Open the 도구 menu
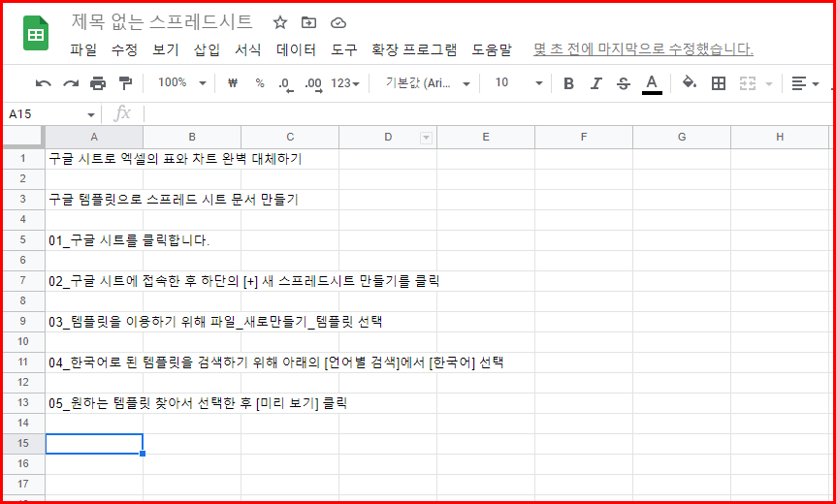The width and height of the screenshot is (836, 504). point(344,50)
